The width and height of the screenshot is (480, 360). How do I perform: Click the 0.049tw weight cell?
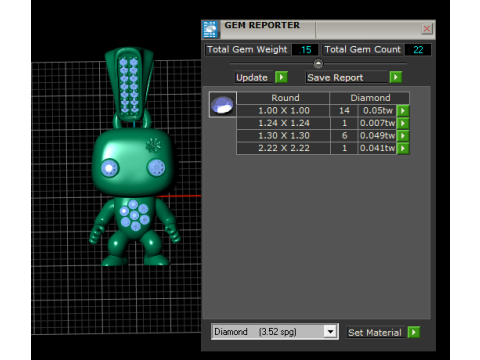tap(377, 136)
